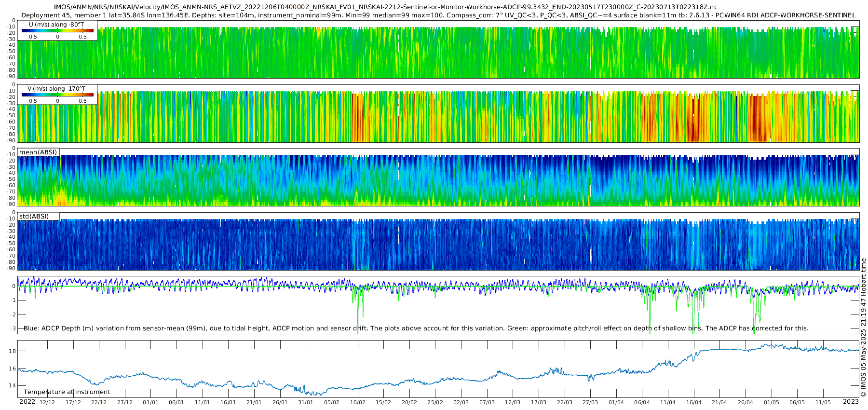Image resolution: width=868 pixels, height=410 pixels.
Task: Click the 07/03 date tick label
Action: 487,402
